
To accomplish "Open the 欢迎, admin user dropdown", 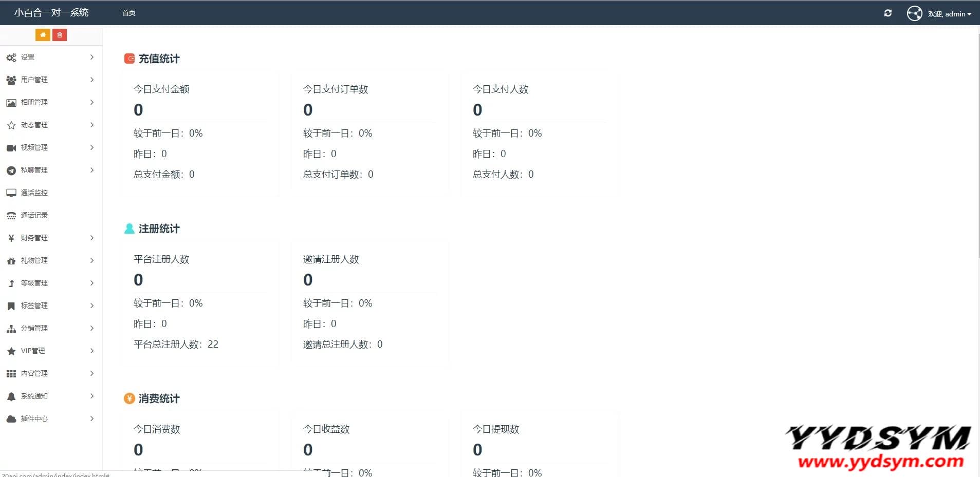I will click(x=950, y=14).
